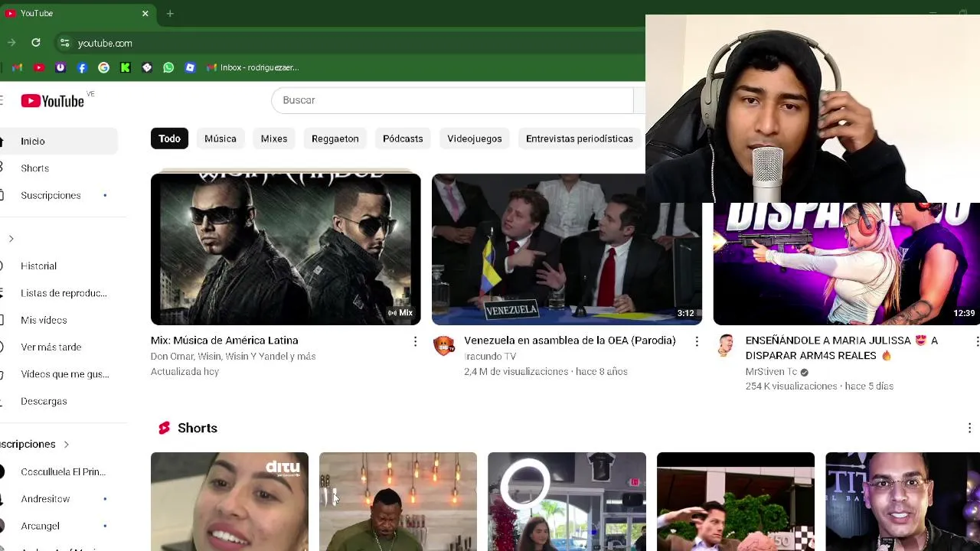The width and height of the screenshot is (980, 551).
Task: Open title ENSEÑÁNDOLE A MARIA JULISSA A DISPARAR
Action: point(841,348)
